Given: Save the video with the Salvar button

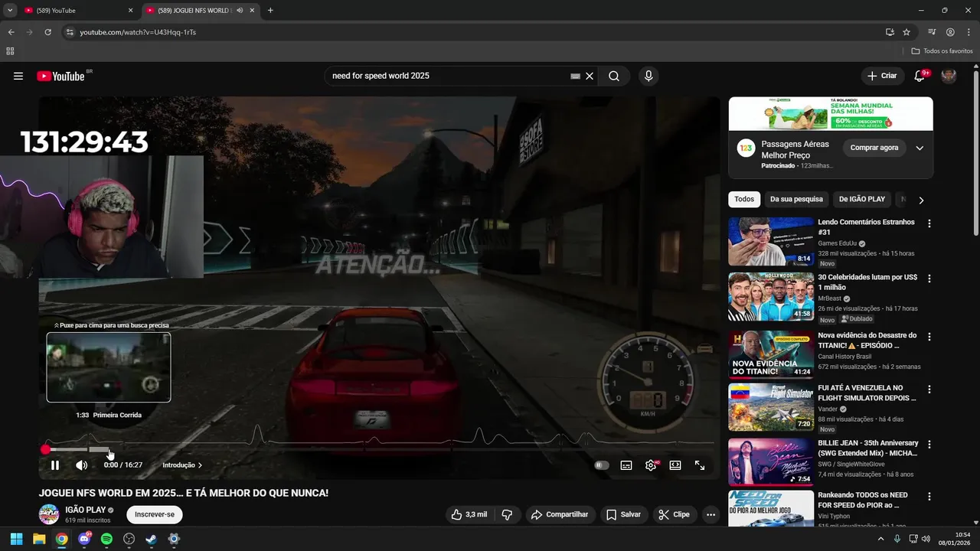Looking at the screenshot, I should pos(623,514).
